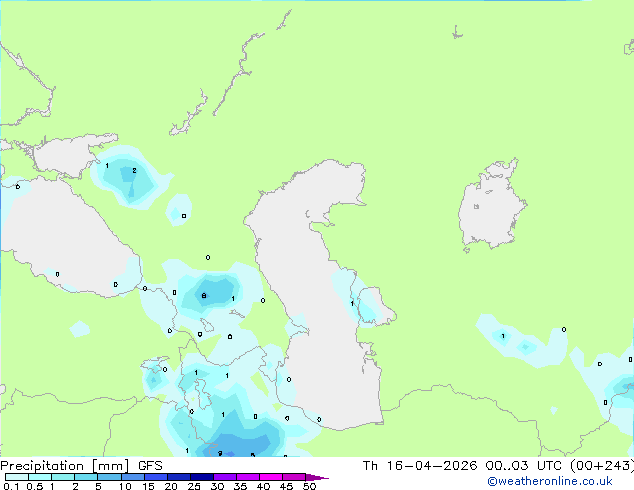This screenshot has height=490, width=634.
Task: Pick the 1–2 mm legend swatch
Action: 63,477
